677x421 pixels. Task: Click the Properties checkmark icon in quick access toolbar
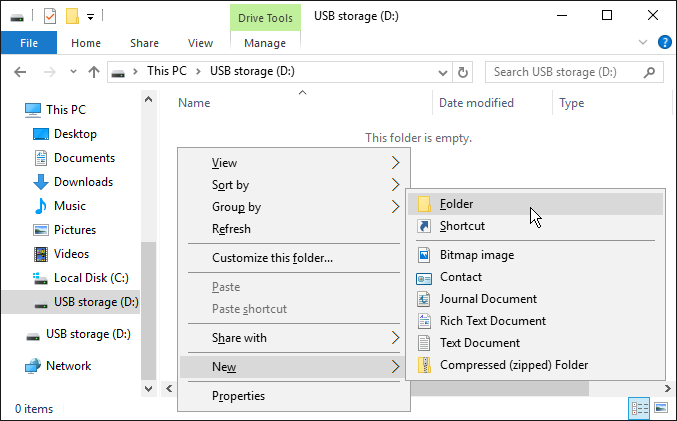[50, 16]
